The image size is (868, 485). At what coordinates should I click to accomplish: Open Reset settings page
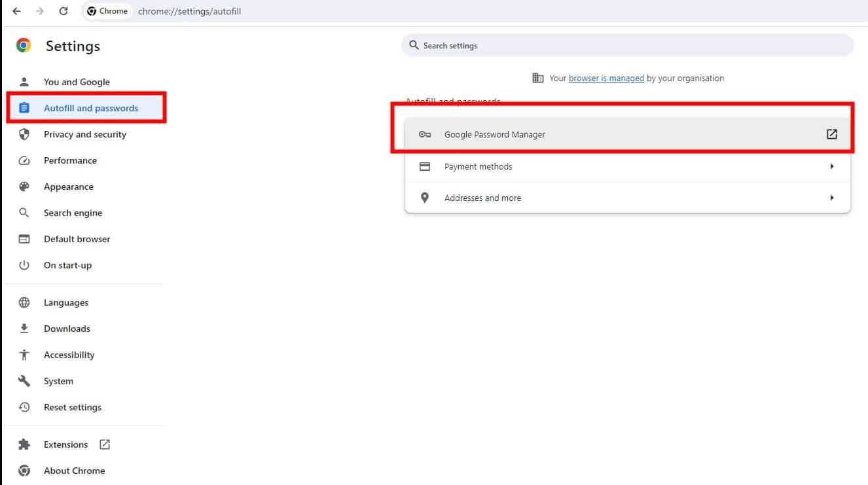point(73,407)
